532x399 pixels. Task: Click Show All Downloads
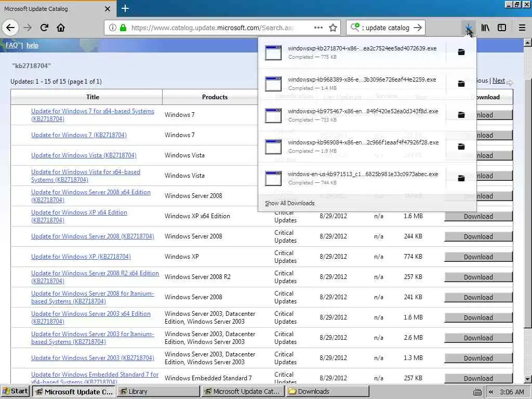coord(290,203)
